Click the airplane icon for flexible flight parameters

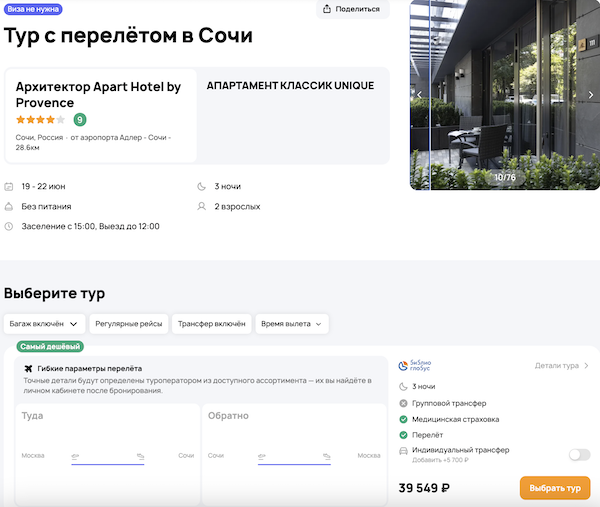pyautogui.click(x=28, y=369)
